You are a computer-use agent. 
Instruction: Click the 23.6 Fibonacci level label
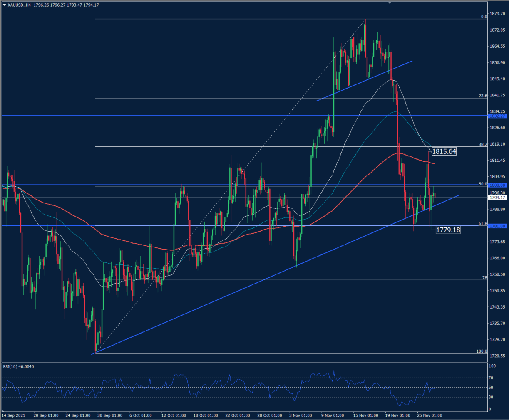tap(483, 96)
